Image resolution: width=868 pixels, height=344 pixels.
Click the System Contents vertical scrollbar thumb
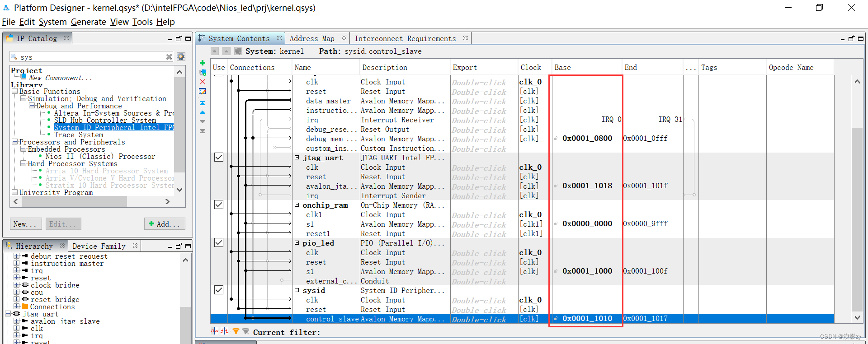coord(857,219)
